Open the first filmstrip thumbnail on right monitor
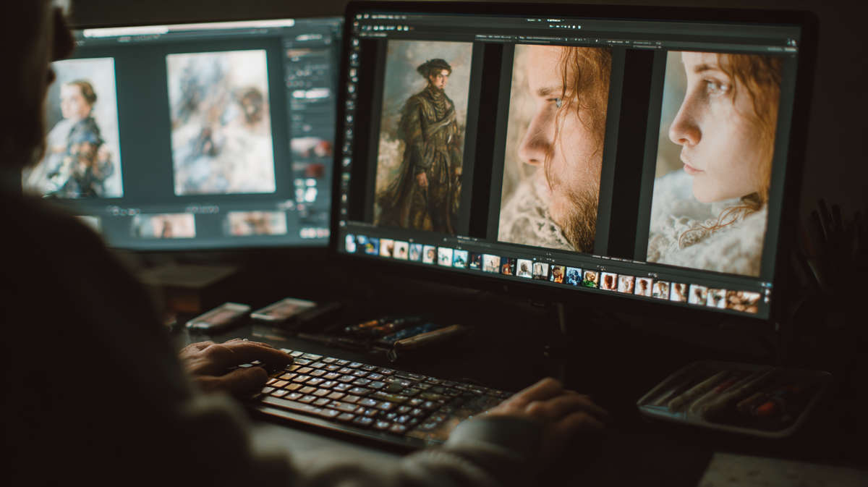 (350, 243)
